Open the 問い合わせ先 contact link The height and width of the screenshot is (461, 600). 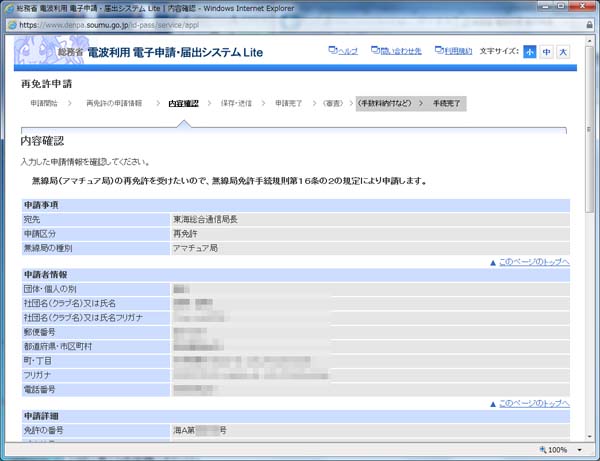click(396, 50)
